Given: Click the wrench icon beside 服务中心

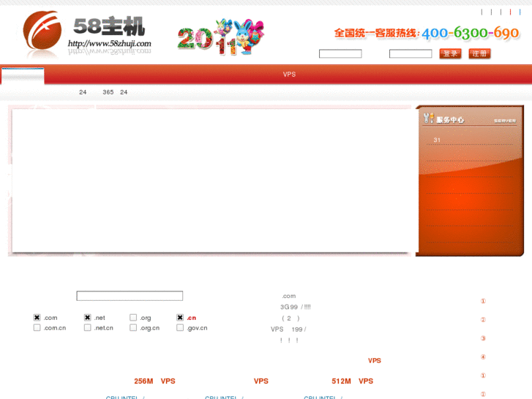Looking at the screenshot, I should click(429, 118).
